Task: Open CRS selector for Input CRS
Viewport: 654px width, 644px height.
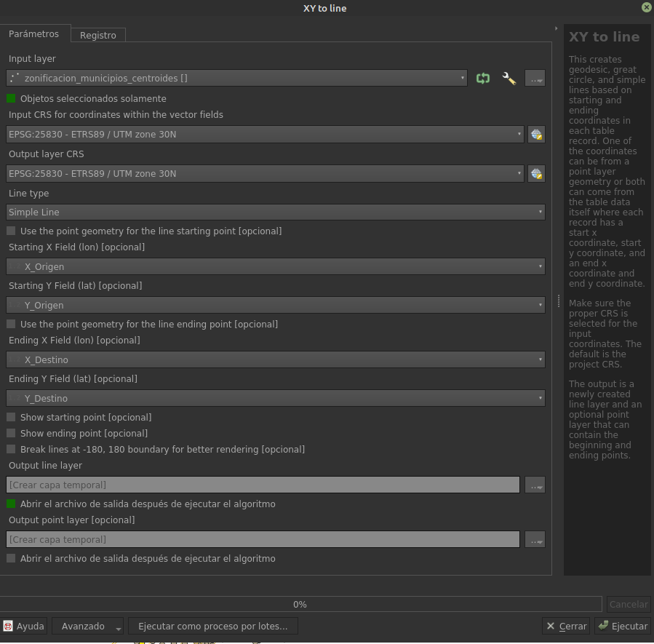Action: click(x=536, y=134)
